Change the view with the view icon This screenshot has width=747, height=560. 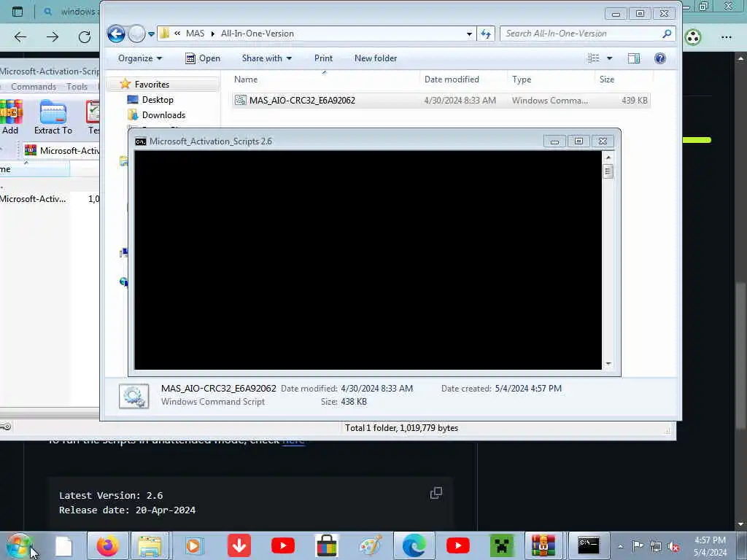pyautogui.click(x=594, y=58)
